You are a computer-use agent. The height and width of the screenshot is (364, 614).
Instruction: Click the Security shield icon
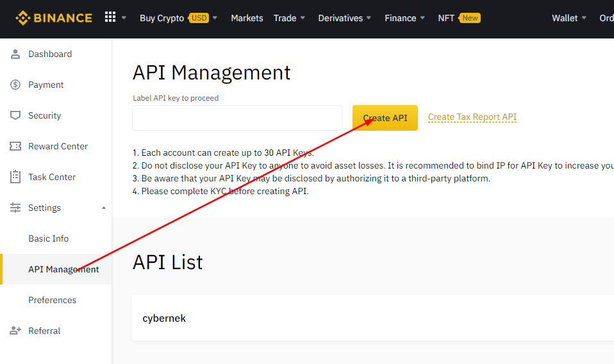15,115
